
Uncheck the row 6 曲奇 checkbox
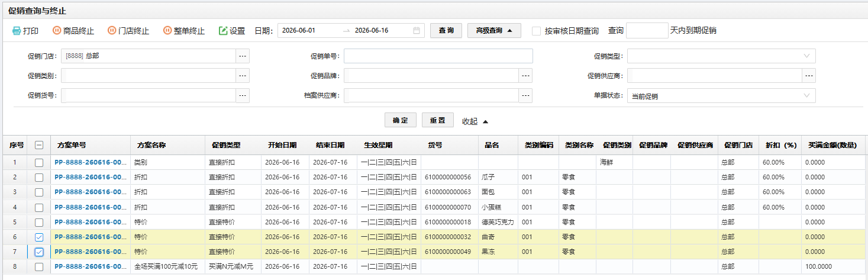(x=39, y=237)
